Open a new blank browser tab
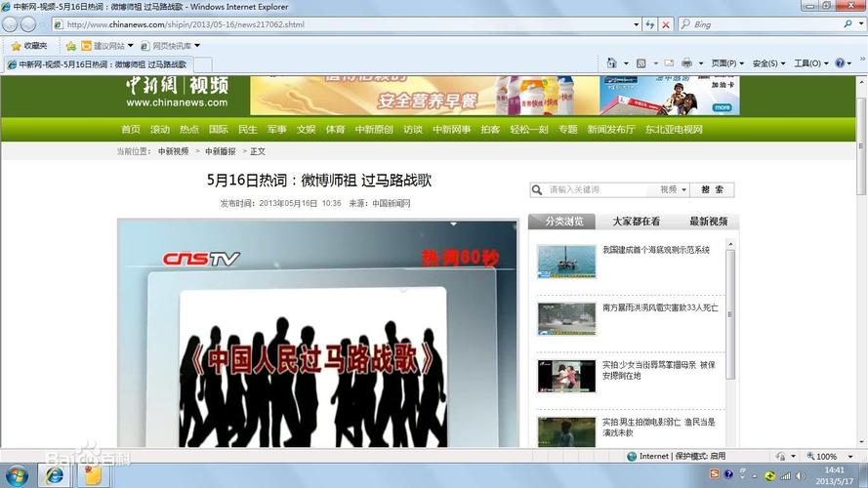 click(x=203, y=64)
